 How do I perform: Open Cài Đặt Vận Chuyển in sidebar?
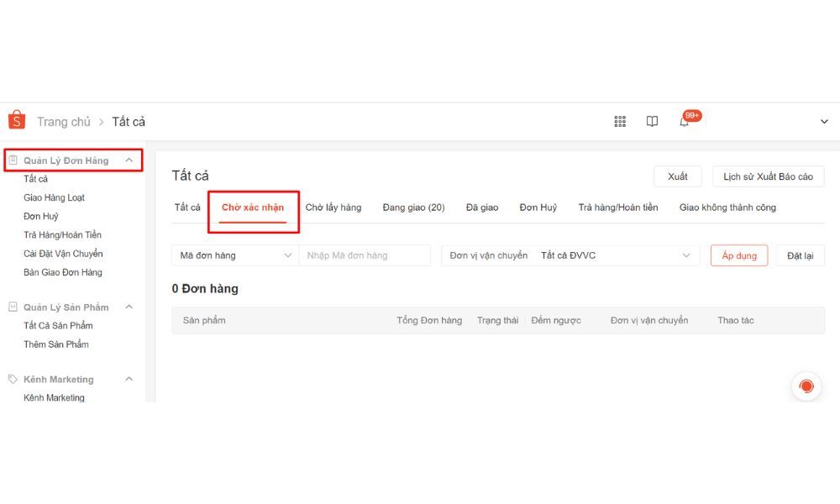point(63,254)
